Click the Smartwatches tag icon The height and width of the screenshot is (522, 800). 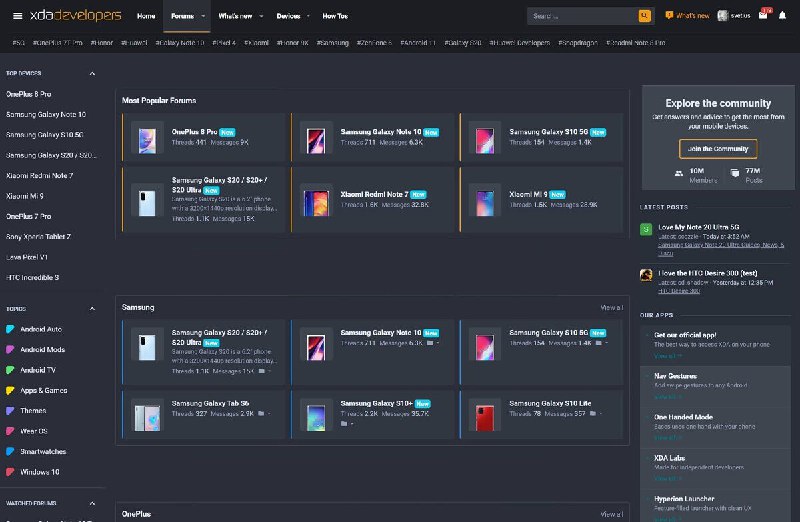pos(10,452)
